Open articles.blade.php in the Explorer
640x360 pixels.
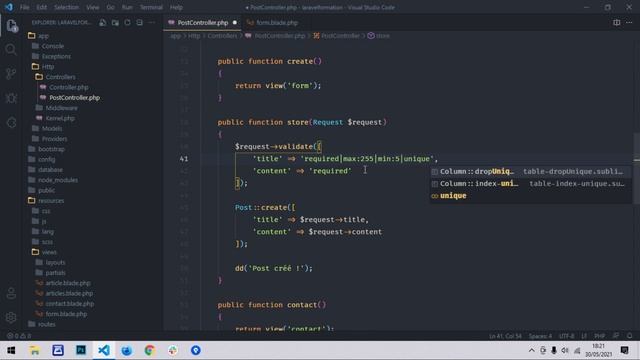69,293
